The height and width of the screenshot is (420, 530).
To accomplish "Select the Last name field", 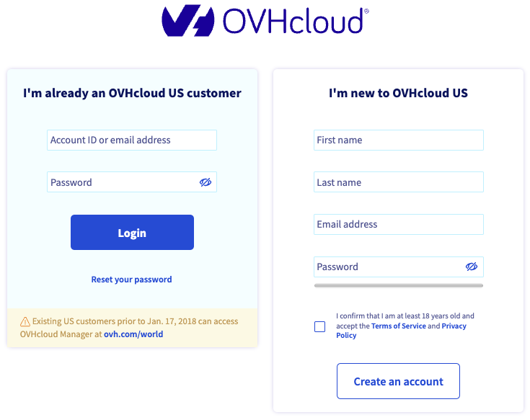I will tap(399, 182).
